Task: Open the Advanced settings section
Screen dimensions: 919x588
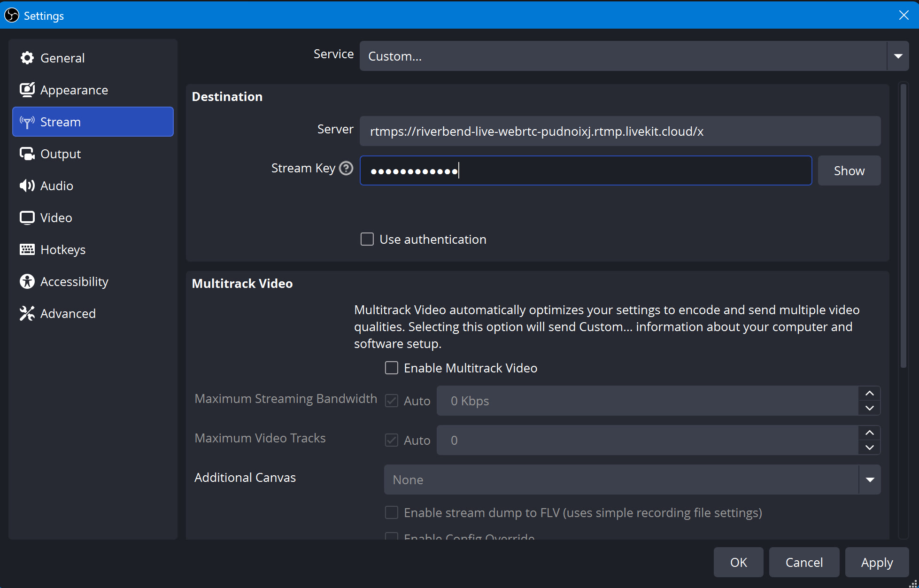Action: click(93, 313)
